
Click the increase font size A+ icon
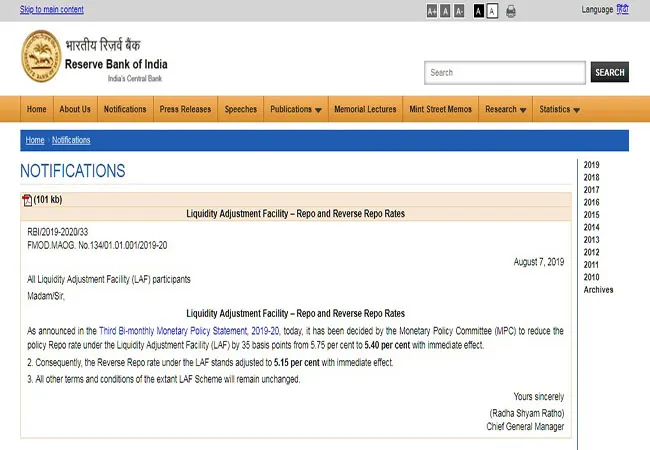[432, 11]
